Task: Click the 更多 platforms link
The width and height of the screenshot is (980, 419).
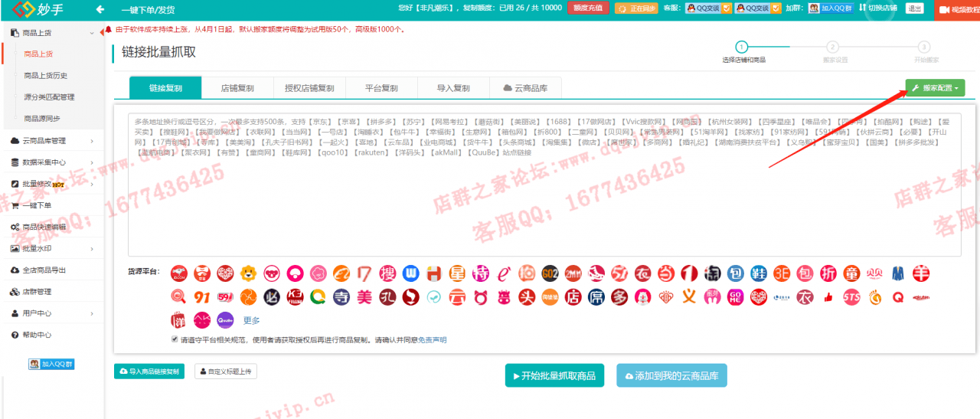Action: [x=252, y=321]
